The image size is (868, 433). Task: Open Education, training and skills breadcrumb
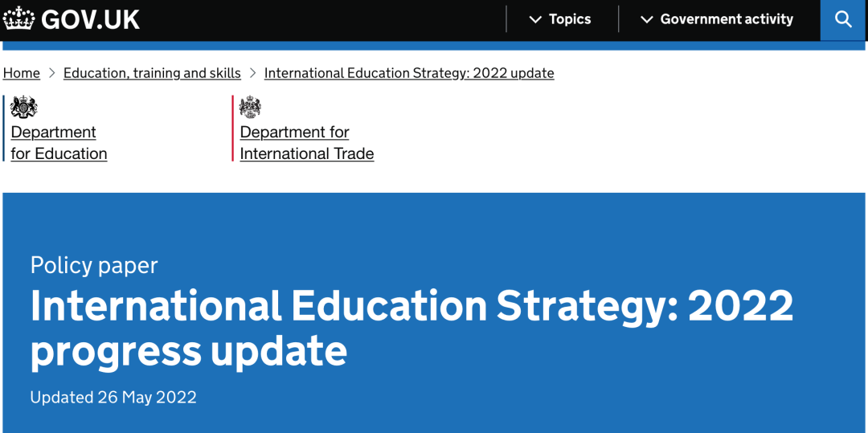pos(152,73)
